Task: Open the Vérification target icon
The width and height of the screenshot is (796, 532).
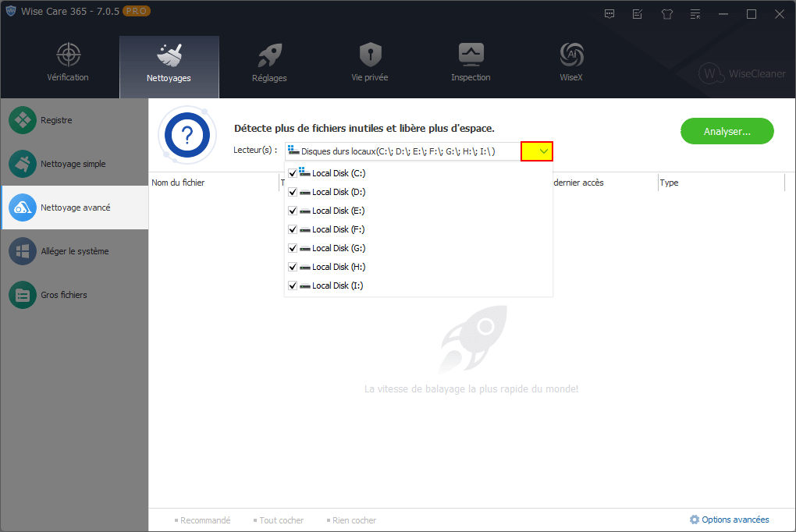Action: point(68,55)
